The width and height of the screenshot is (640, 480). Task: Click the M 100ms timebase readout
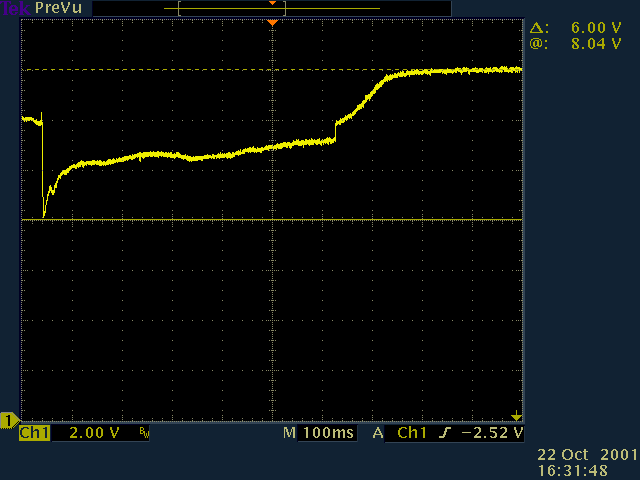(x=318, y=433)
